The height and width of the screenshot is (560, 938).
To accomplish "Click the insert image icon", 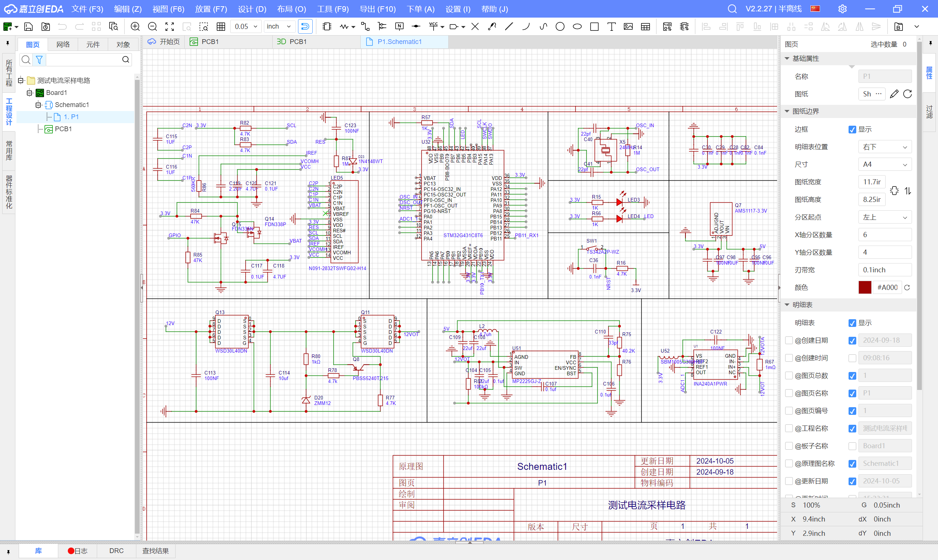I will (x=628, y=26).
